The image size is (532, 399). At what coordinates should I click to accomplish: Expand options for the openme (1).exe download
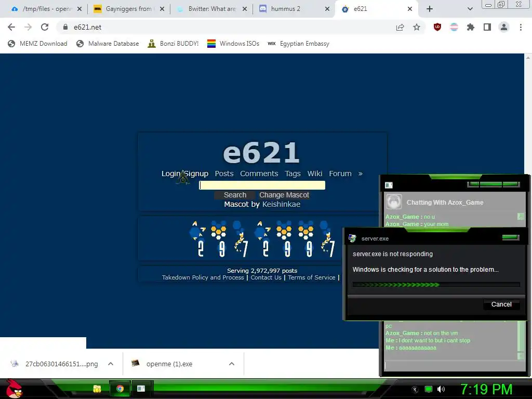tap(232, 364)
